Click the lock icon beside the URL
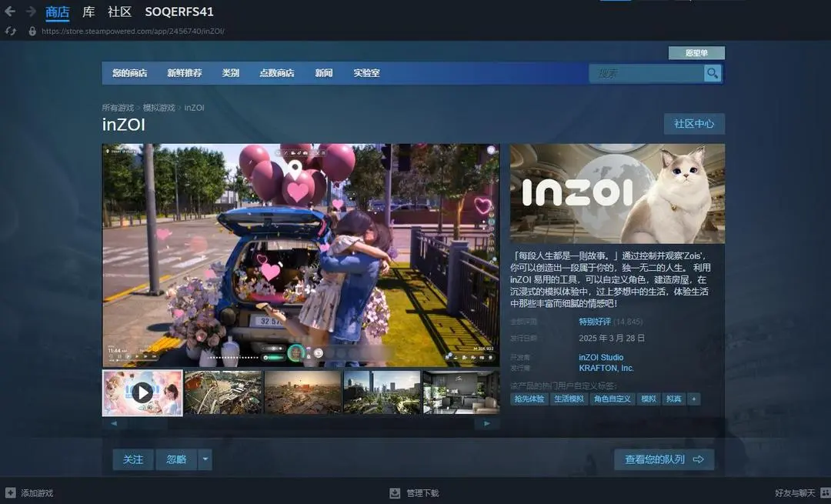831x504 pixels. point(32,32)
